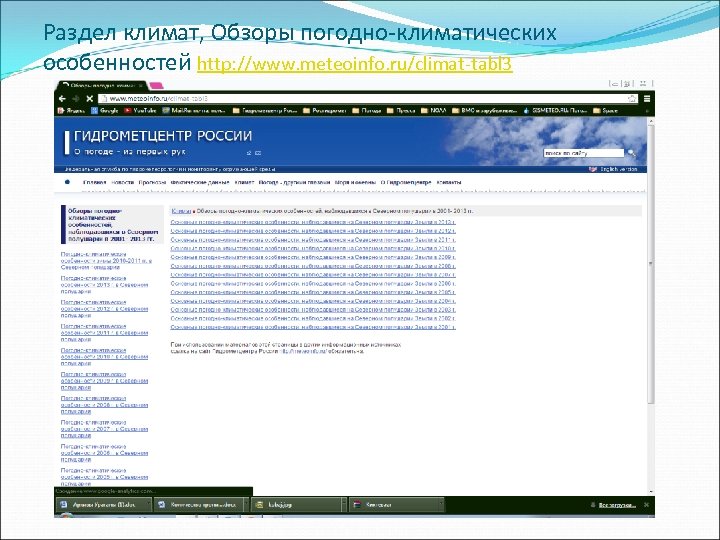Click the blue dot icon before Главная
Screen dimensions: 720x540
(67, 182)
